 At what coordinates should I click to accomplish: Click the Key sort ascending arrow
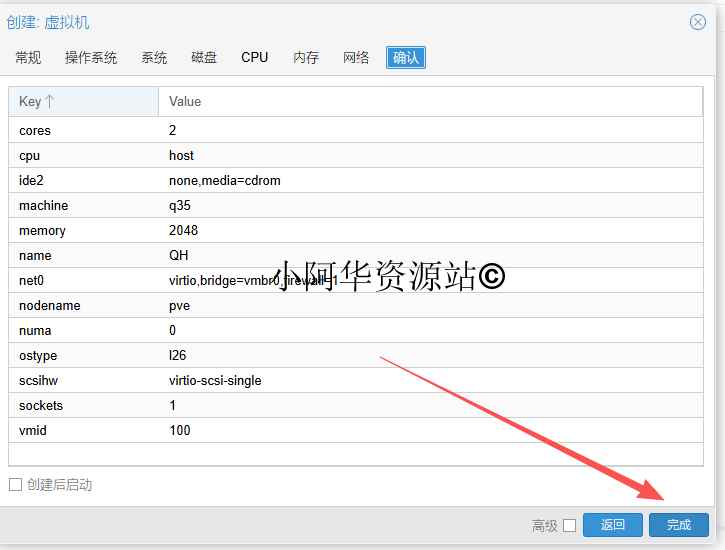(x=49, y=101)
